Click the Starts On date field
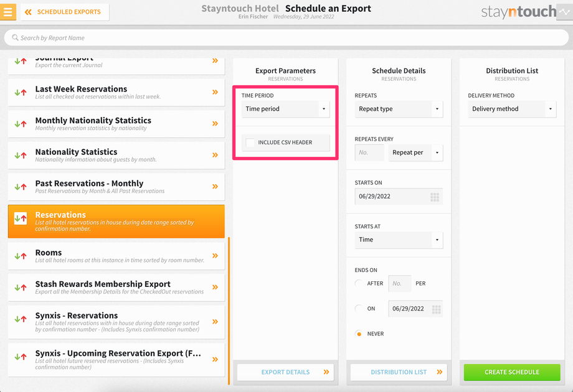This screenshot has height=392, width=573. pos(399,197)
